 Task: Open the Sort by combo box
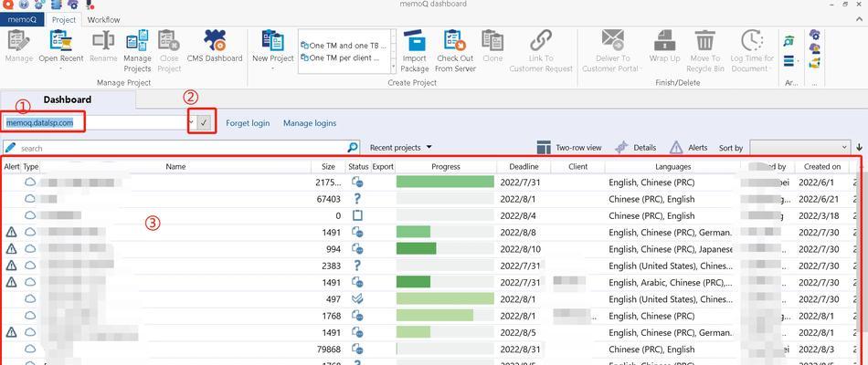[x=799, y=148]
